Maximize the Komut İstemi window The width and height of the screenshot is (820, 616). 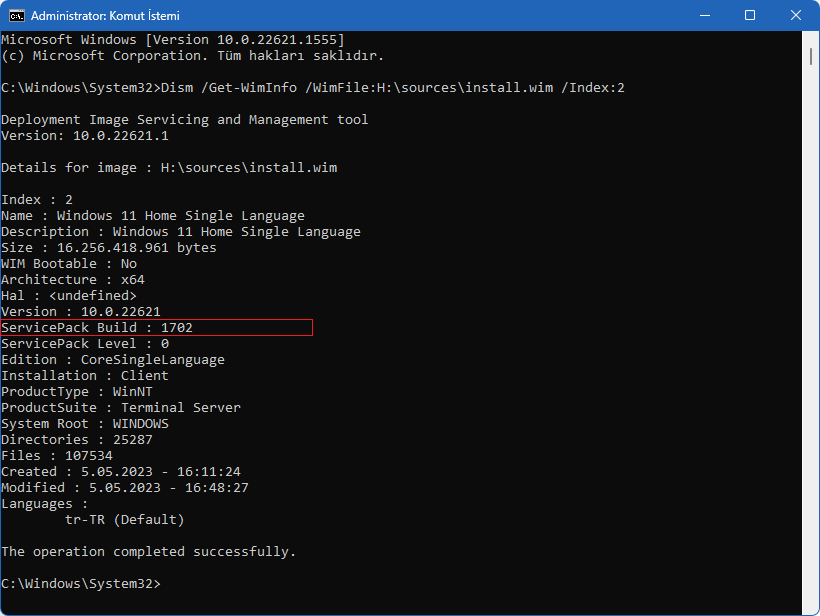749,16
